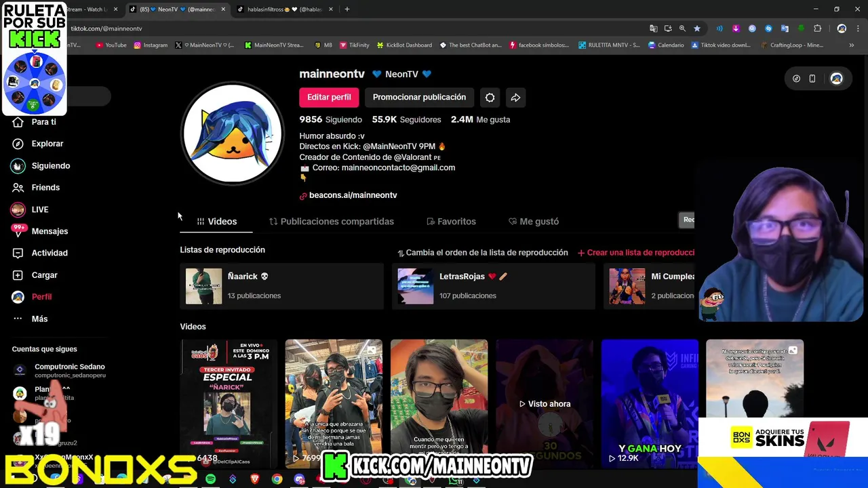Click the pink download extension icon
Image resolution: width=868 pixels, height=488 pixels.
(736, 28)
